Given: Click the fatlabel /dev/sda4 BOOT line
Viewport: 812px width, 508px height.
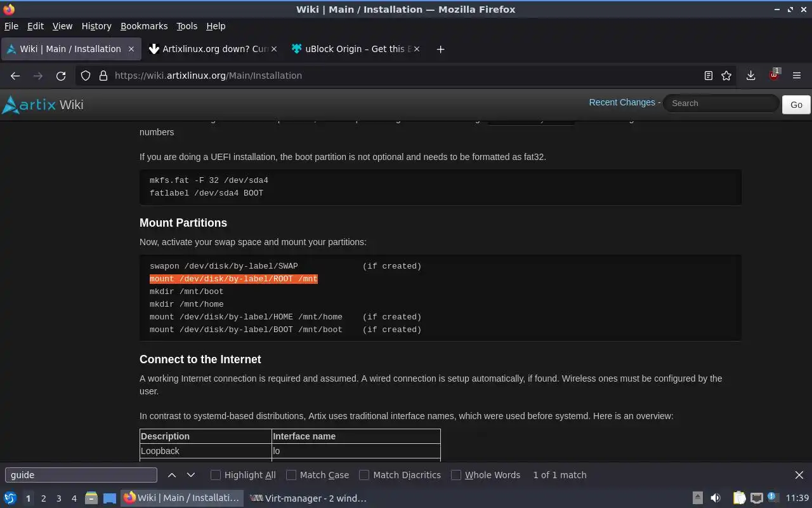Looking at the screenshot, I should pos(206,193).
